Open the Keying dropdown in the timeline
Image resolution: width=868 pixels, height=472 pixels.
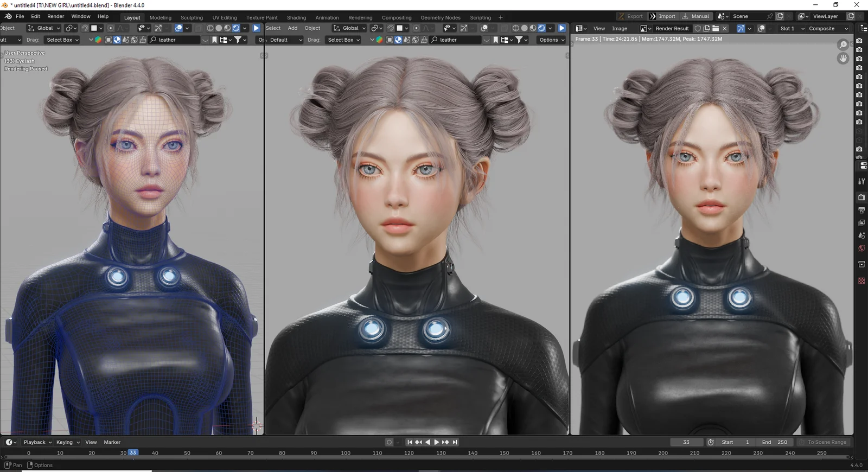(68, 442)
